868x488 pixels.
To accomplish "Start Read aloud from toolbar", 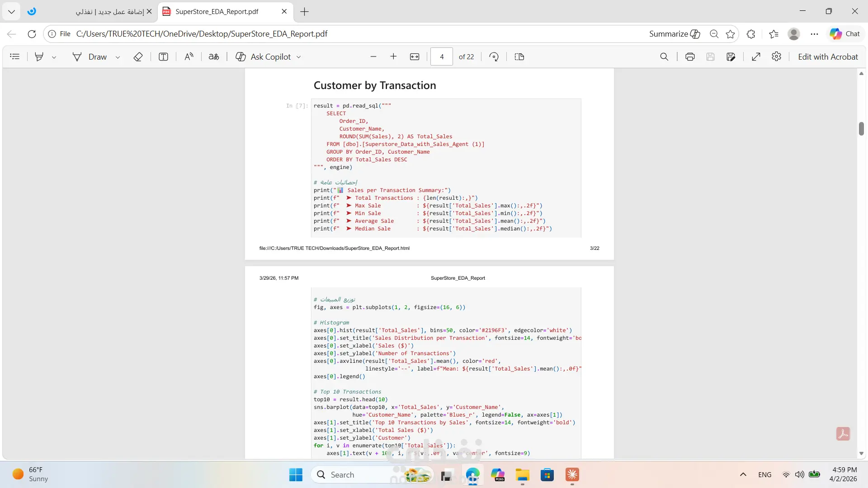I will click(x=189, y=56).
